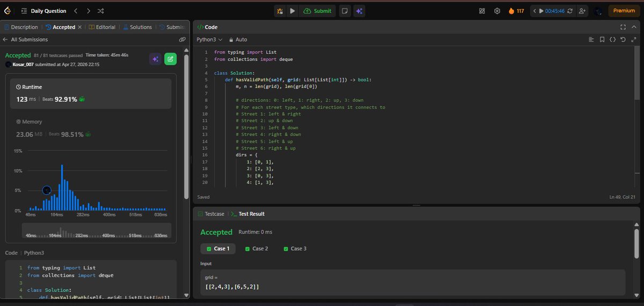
Task: Click the bookmark icon in editor toolbar
Action: 602,39
